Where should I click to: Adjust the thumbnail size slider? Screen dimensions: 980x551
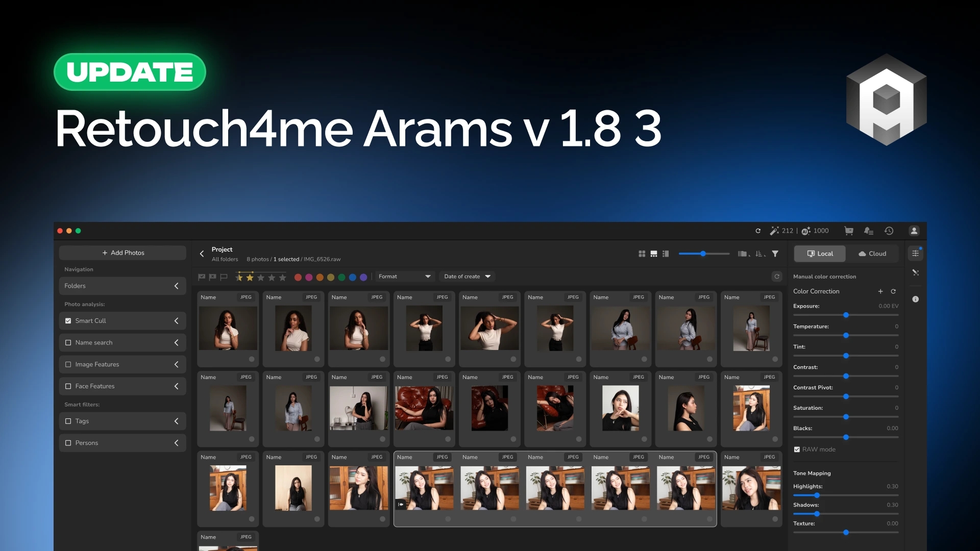pos(703,254)
